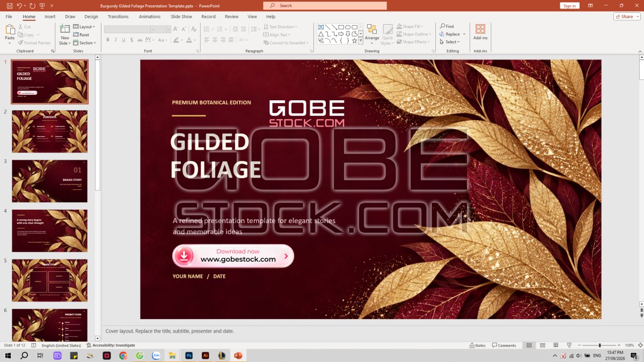Image resolution: width=644 pixels, height=362 pixels.
Task: Switch to the Transitions tab
Action: 118,17
